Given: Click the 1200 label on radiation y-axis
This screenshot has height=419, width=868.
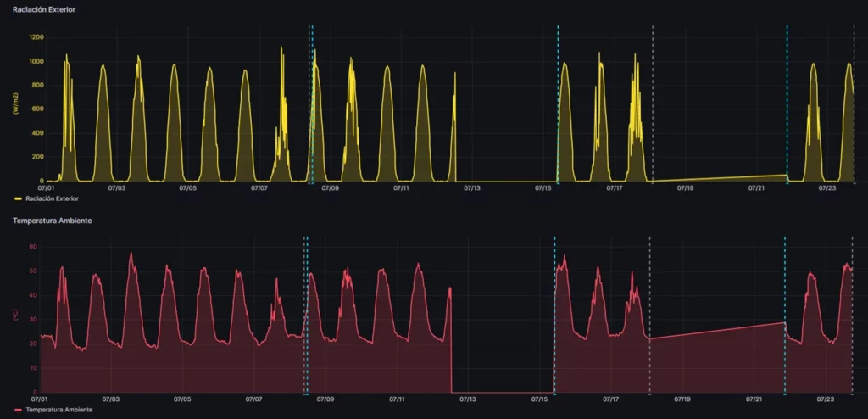Looking at the screenshot, I should (x=36, y=37).
